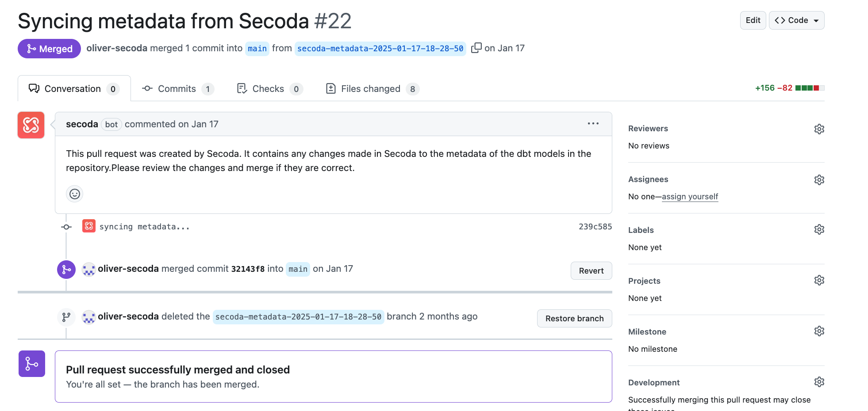Switch to the Commits tab

[178, 89]
